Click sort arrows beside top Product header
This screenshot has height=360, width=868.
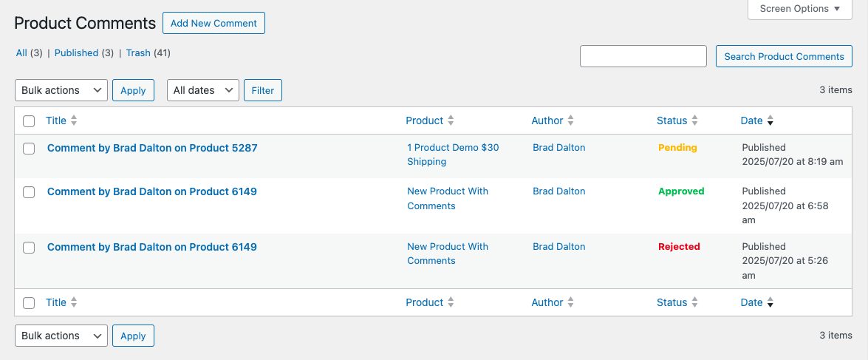click(451, 120)
